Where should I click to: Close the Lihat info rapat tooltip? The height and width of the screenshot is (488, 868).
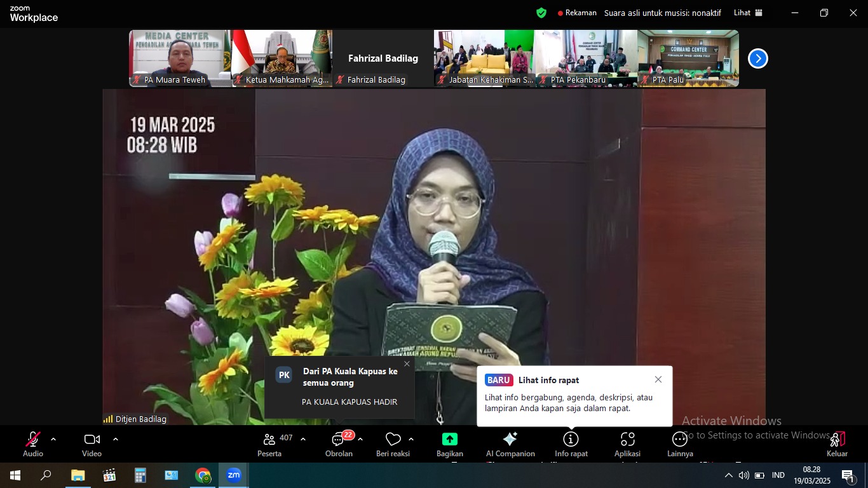(x=658, y=379)
